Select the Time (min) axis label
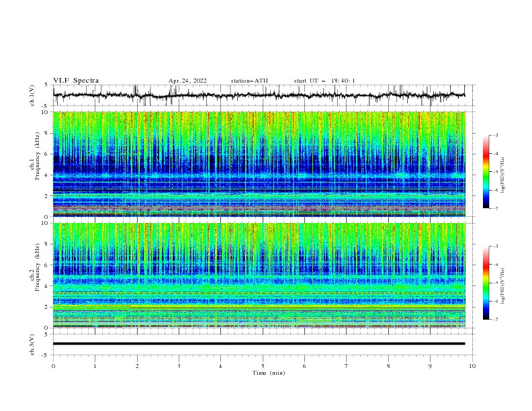Screen dimensions: 532x411 [269, 373]
